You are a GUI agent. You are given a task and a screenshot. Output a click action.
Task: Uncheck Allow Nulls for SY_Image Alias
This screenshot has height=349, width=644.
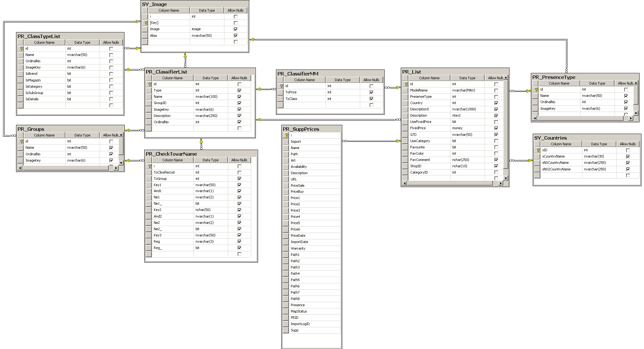[x=236, y=36]
